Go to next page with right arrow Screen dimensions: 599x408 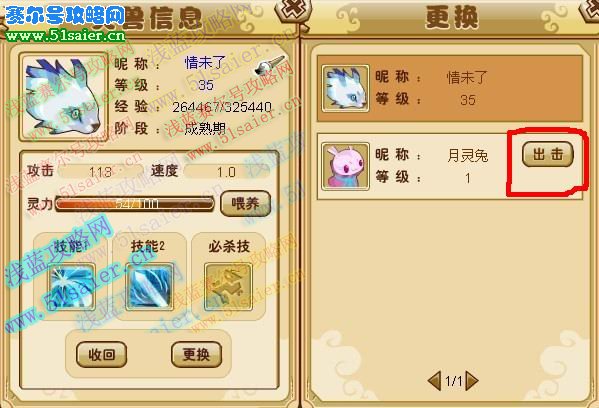[472, 380]
